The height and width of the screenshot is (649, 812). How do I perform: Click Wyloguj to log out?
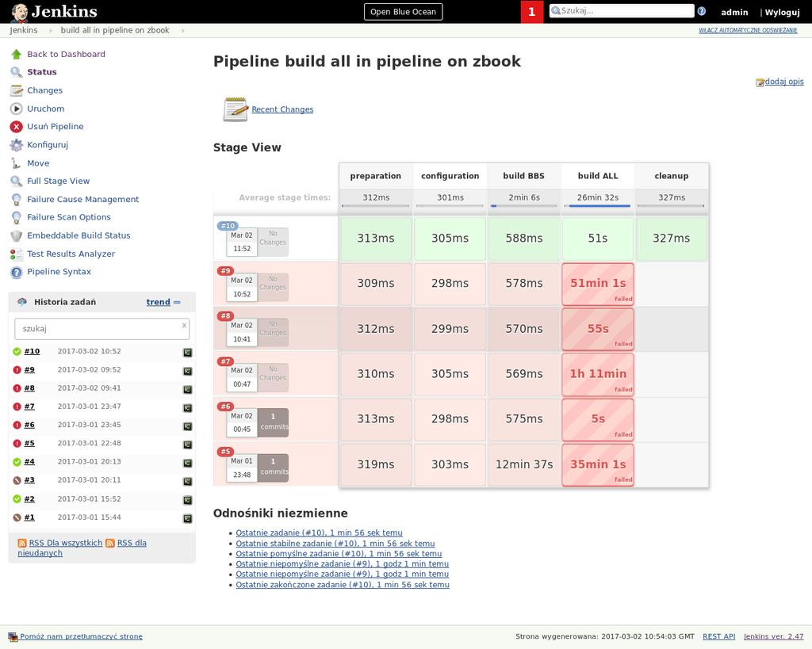782,12
